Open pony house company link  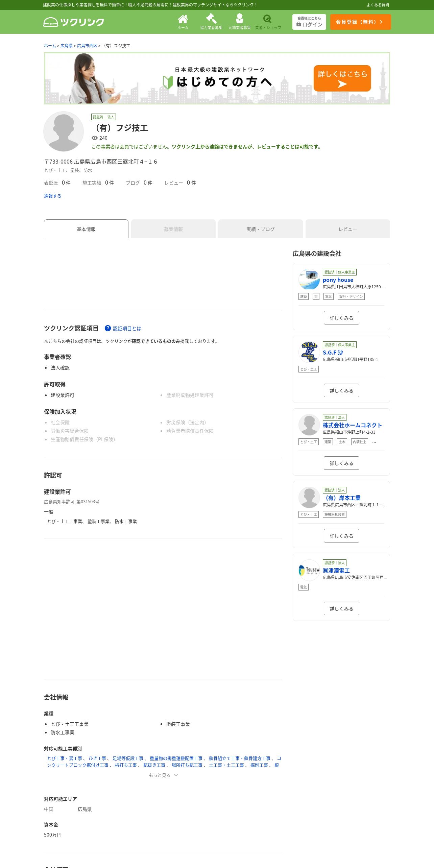coord(338,280)
